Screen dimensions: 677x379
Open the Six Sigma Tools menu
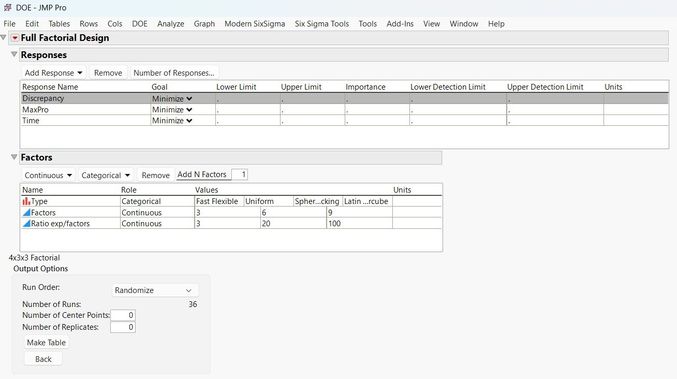pos(322,24)
